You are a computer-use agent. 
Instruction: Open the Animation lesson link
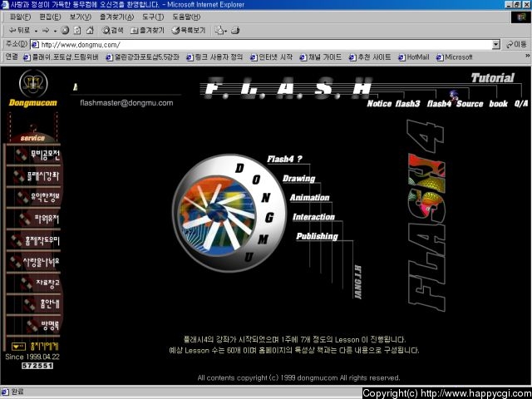point(310,198)
